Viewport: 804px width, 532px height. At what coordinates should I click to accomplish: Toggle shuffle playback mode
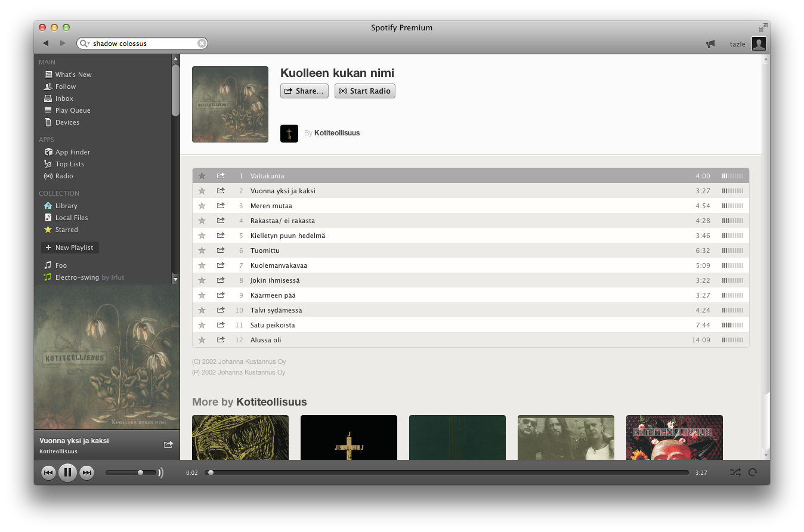coord(735,472)
